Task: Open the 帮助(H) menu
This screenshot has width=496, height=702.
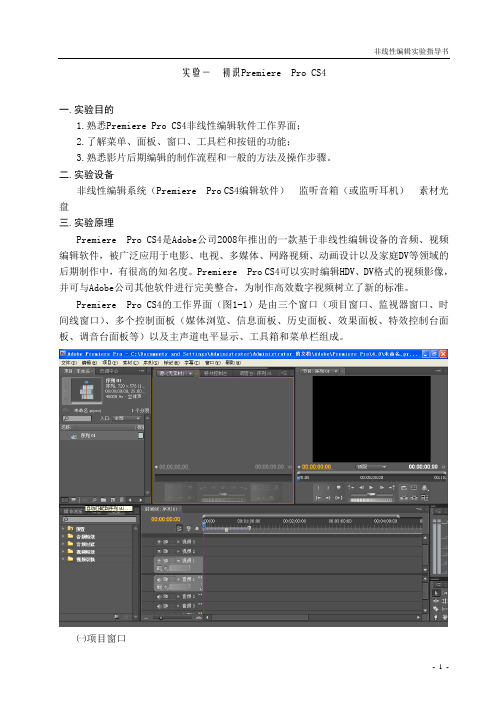Action: 233,362
